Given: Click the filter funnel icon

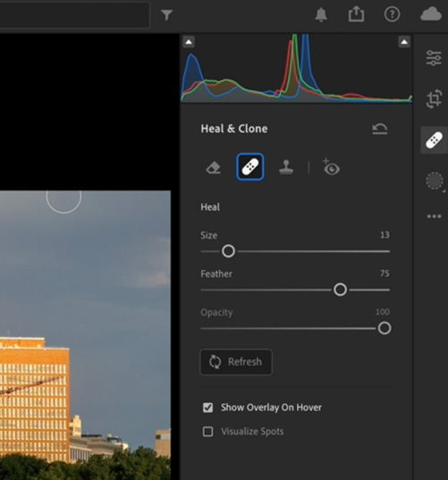Looking at the screenshot, I should tap(166, 14).
